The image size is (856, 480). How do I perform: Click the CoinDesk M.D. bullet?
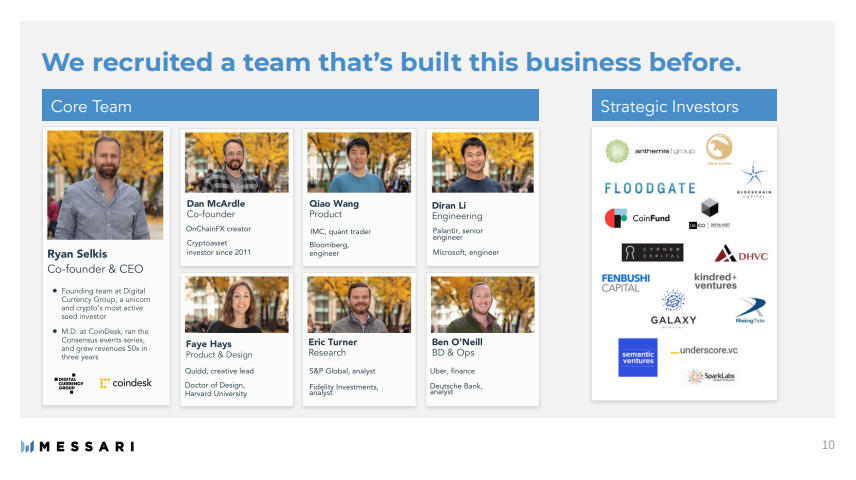click(105, 344)
